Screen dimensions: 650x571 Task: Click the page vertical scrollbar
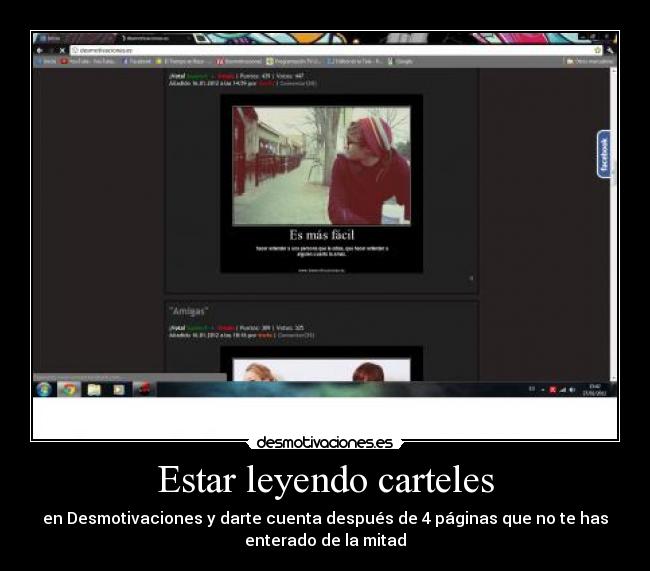(x=614, y=224)
